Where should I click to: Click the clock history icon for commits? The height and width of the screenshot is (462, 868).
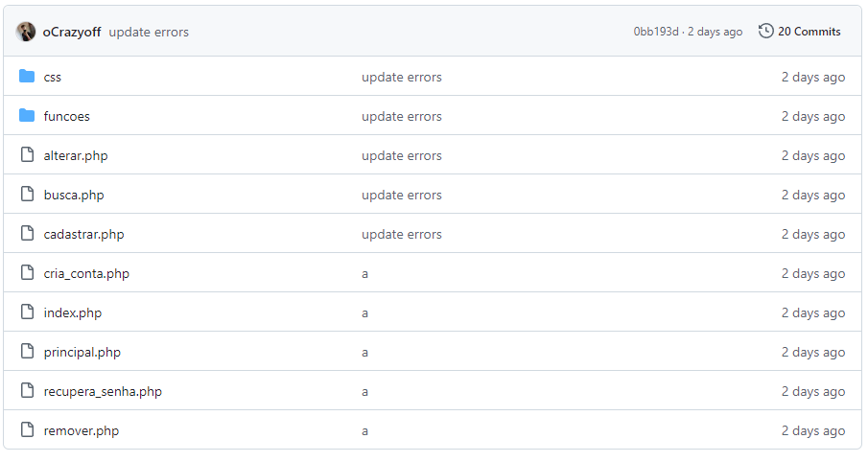[765, 31]
